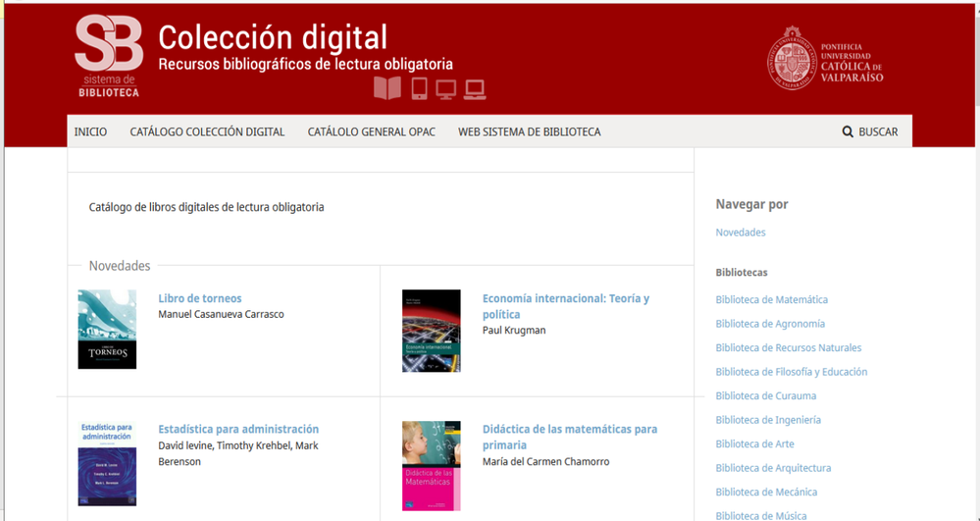Click the Libro de torneos cover thumbnail
Screen dimensions: 980x521
pos(107,329)
